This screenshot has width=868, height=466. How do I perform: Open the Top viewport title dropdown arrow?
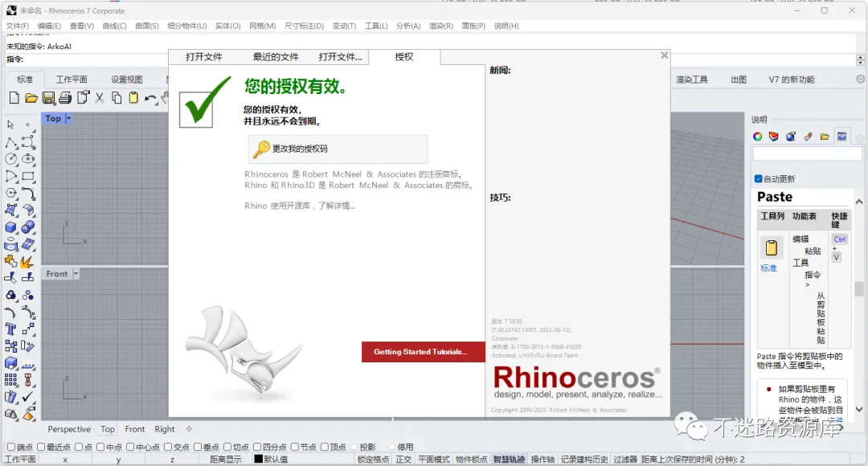click(68, 118)
